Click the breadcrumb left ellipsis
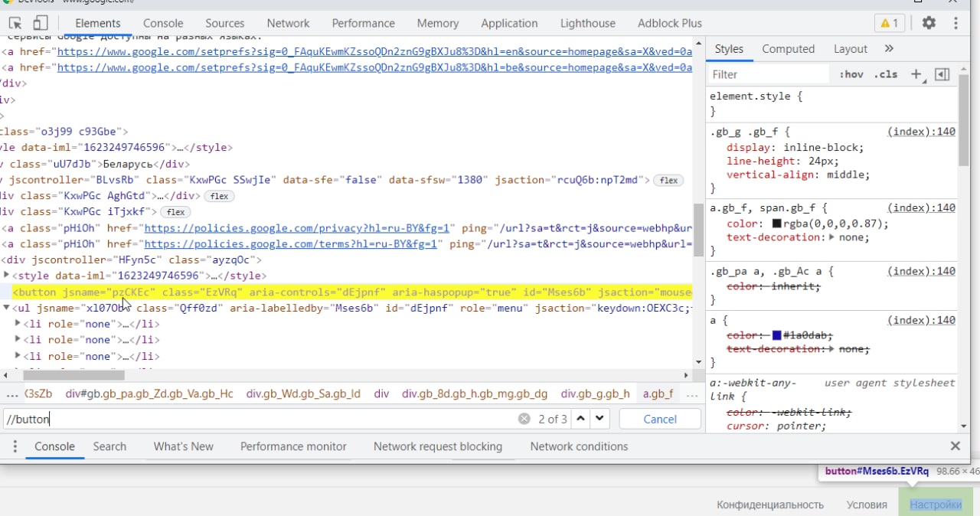 pos(11,394)
